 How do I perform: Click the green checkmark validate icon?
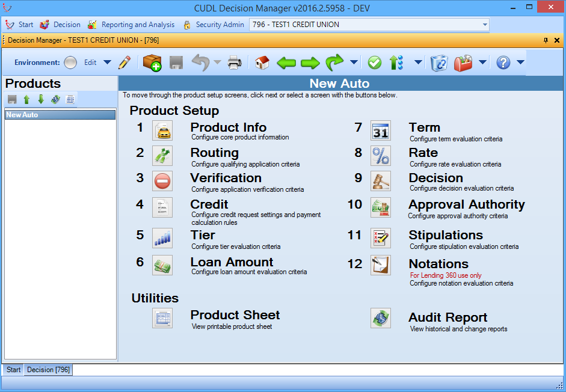[x=374, y=63]
